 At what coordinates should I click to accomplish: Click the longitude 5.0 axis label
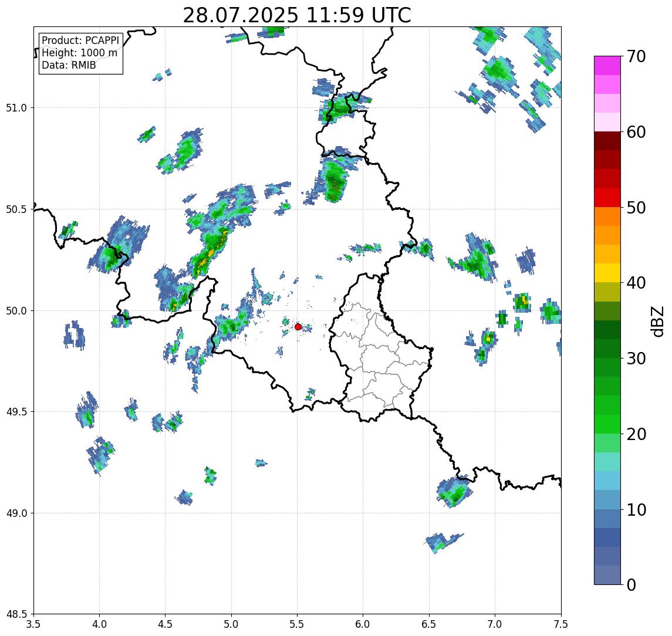click(x=231, y=624)
